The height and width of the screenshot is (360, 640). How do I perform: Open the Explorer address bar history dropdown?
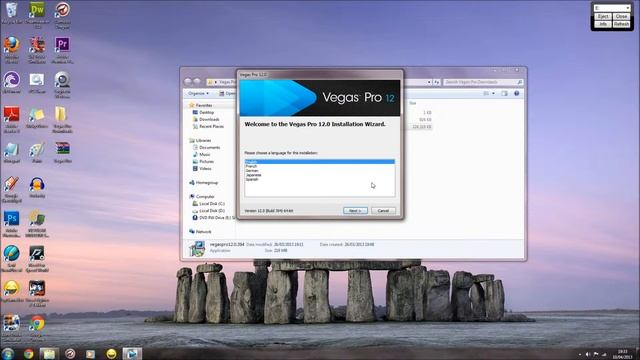pos(429,82)
